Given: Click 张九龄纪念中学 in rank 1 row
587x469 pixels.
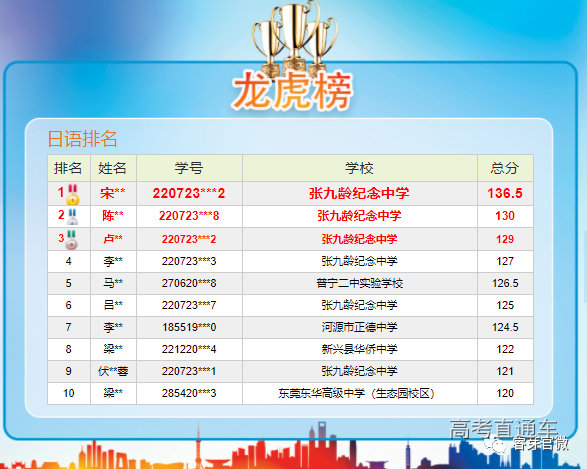Looking at the screenshot, I should [359, 194].
